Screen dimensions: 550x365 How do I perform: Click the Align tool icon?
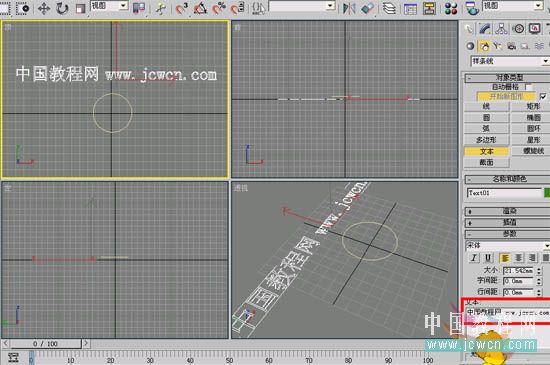(367, 8)
